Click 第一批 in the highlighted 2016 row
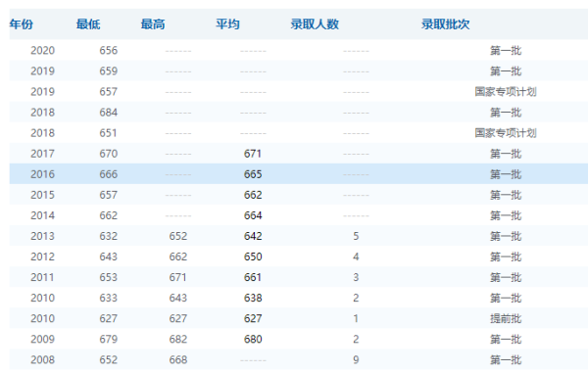 coord(506,173)
